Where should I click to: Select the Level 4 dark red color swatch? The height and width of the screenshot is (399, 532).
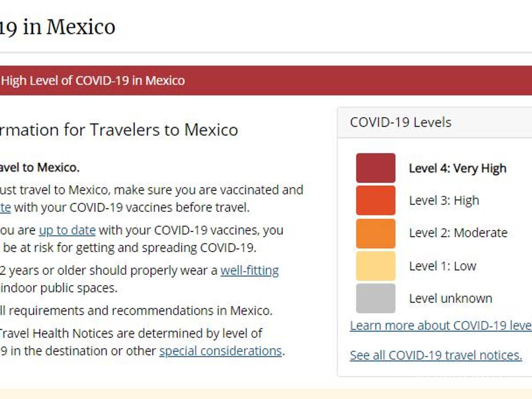pos(375,168)
